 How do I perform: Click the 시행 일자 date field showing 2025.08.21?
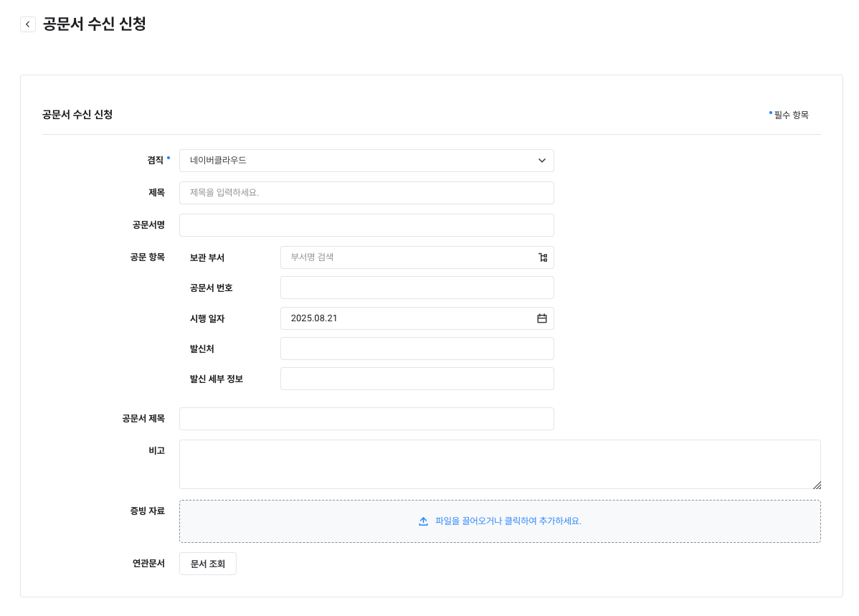click(x=405, y=318)
